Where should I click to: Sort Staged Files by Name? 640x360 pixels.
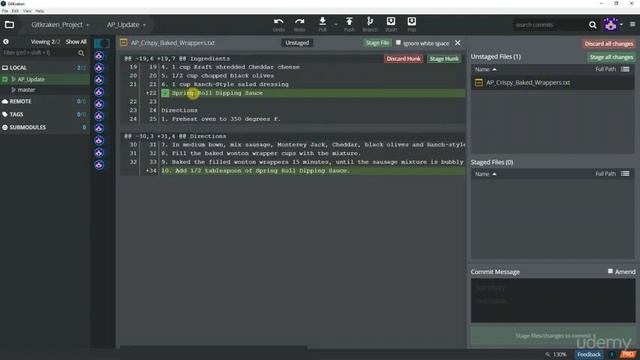[485, 174]
